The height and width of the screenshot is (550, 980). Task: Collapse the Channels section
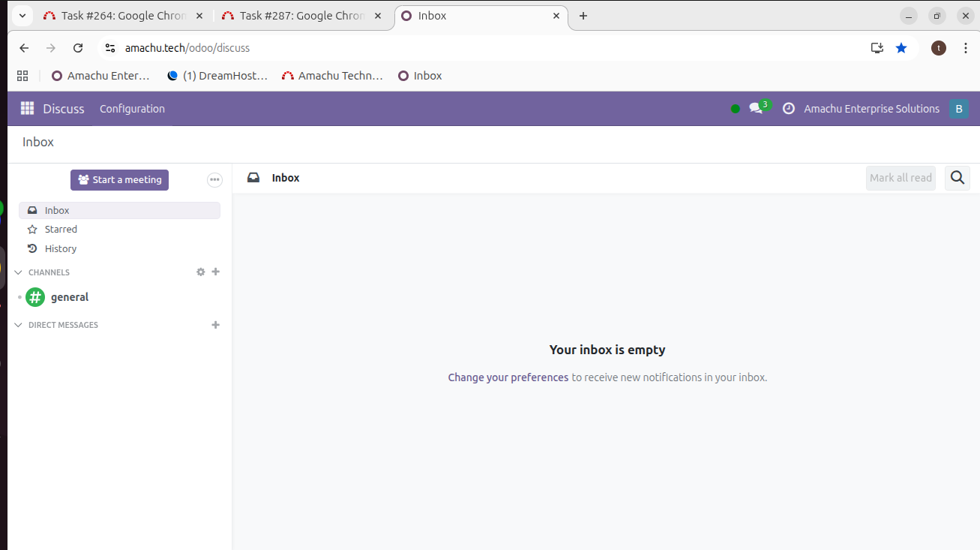click(x=19, y=272)
